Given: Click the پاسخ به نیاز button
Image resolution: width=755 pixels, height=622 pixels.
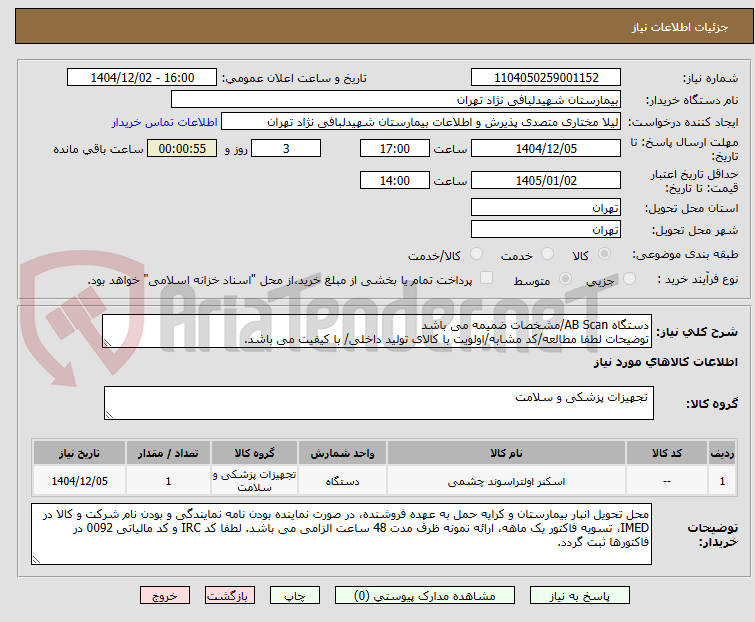Looking at the screenshot, I should point(579,596).
